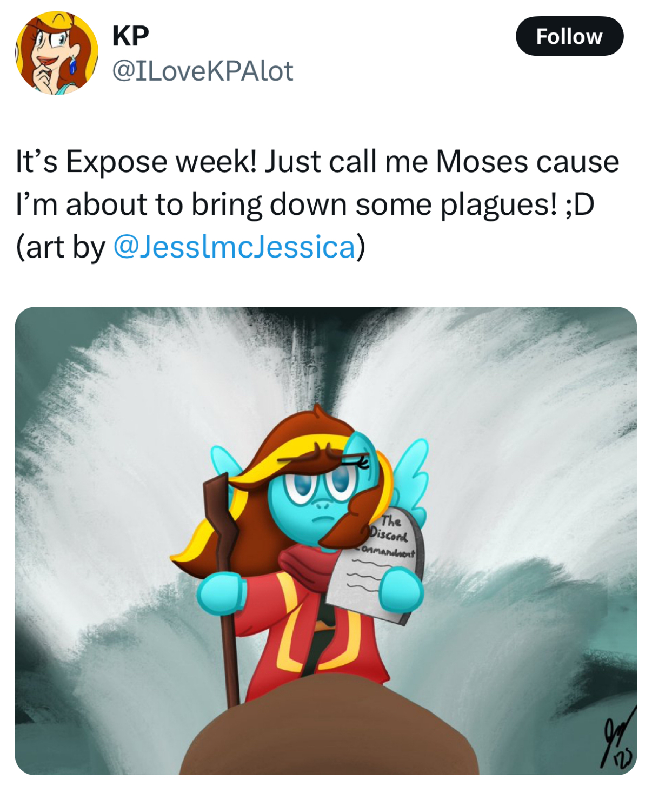Click the brown wooden staff in artwork
The width and height of the screenshot is (652, 812).
223,587
